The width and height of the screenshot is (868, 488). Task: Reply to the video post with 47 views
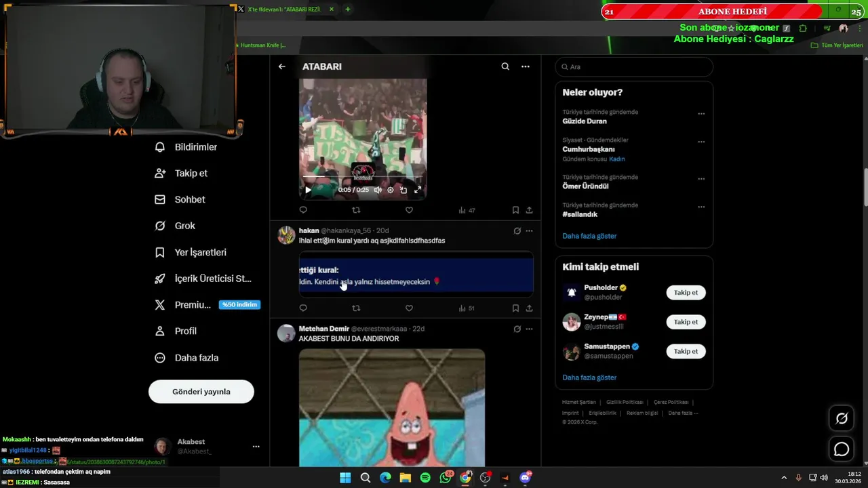303,210
